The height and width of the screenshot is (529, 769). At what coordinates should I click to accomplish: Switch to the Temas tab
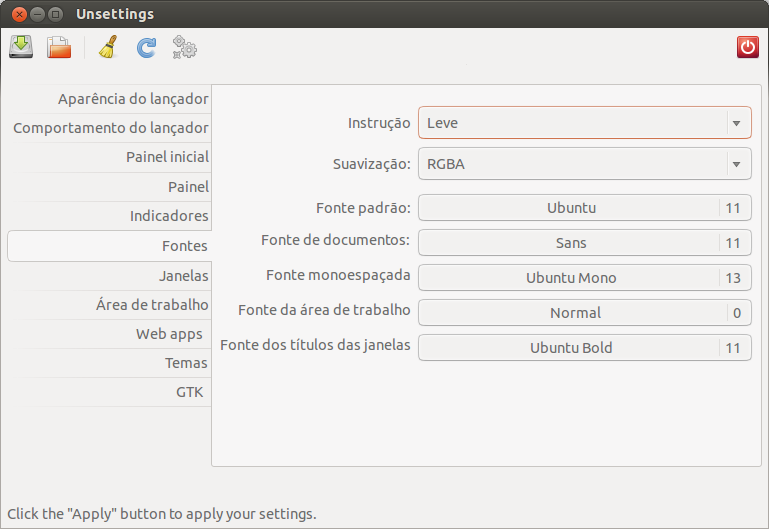click(186, 363)
